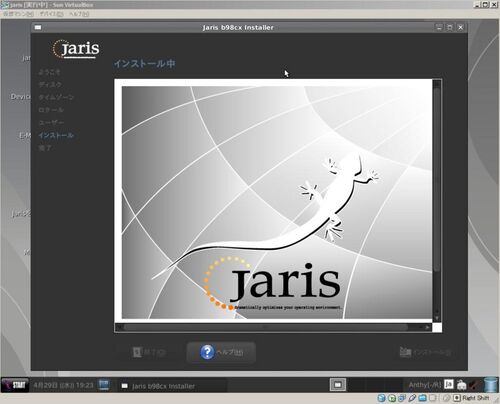Minimize the Jaris installer window
The image size is (500, 404).
pos(439,27)
